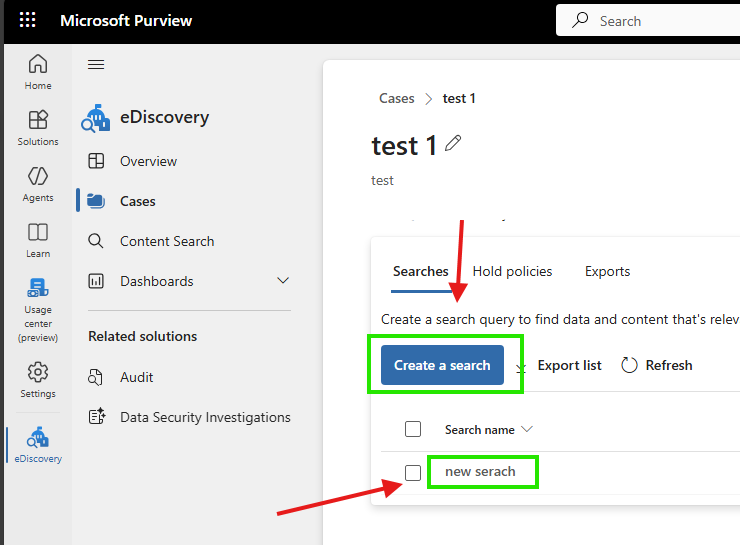
Task: Expand the Dashboards menu chevron
Action: 283,281
